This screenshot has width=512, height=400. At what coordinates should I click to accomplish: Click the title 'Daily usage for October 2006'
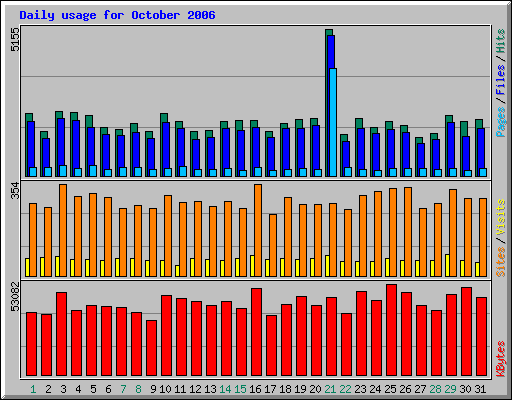pyautogui.click(x=117, y=15)
